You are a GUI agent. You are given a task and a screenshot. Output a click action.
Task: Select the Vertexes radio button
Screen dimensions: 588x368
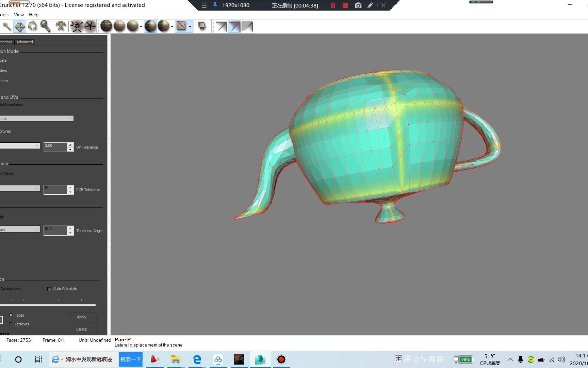11,324
